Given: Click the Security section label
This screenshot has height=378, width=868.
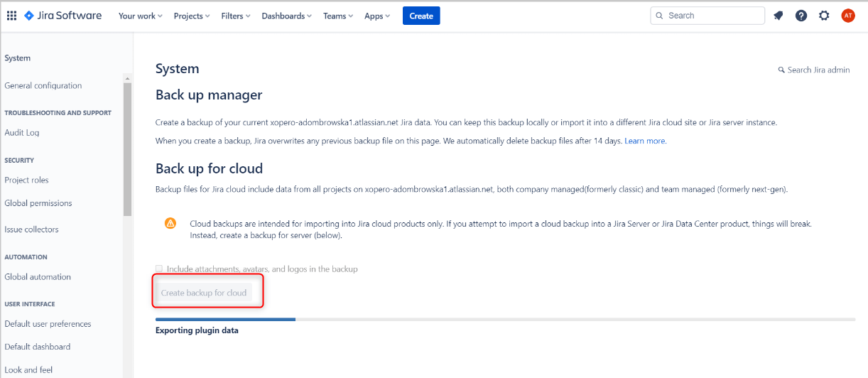Looking at the screenshot, I should pos(19,160).
